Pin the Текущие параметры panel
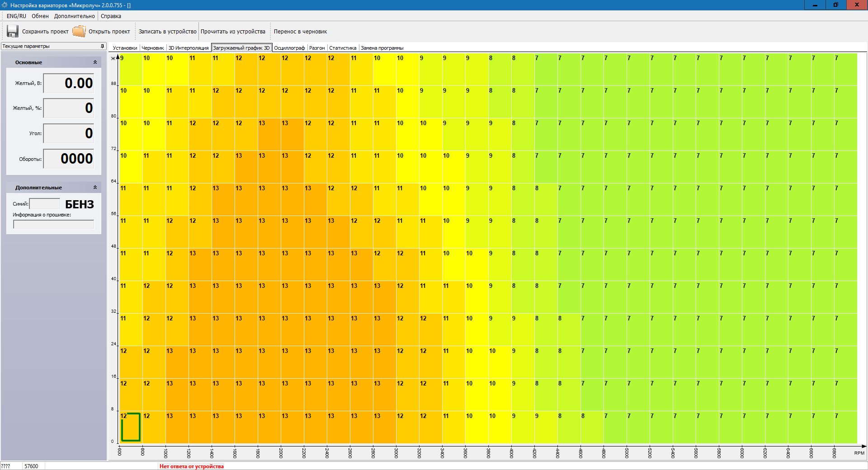Screen dimensions: 868x470 (x=102, y=46)
